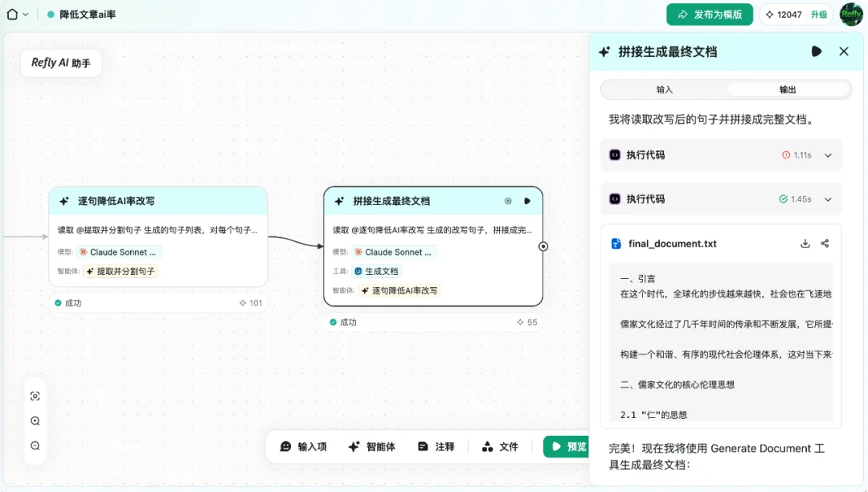868x492 pixels.
Task: Open the home dropdown at top-left
Action: [18, 14]
